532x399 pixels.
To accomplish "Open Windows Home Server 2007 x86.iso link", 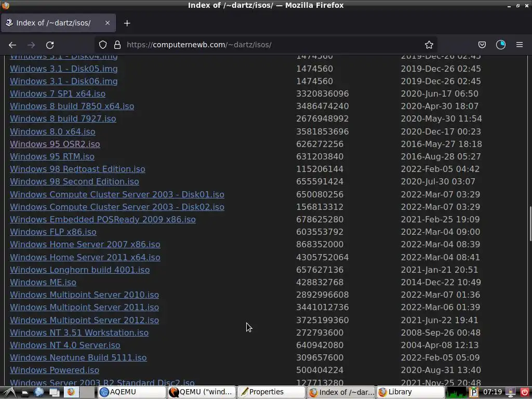I will (x=85, y=244).
